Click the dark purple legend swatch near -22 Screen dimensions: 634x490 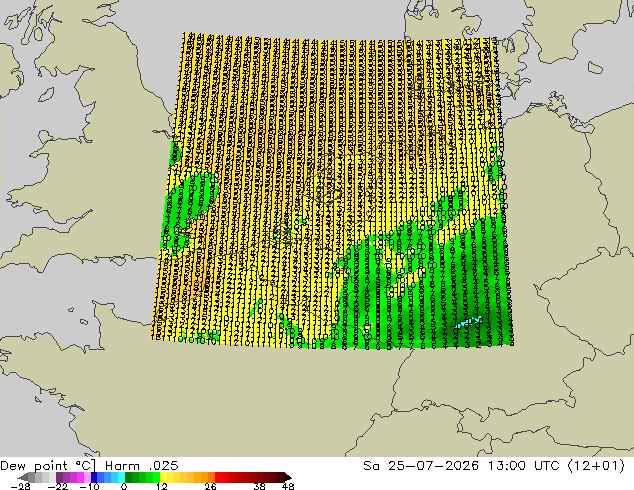coord(59,477)
